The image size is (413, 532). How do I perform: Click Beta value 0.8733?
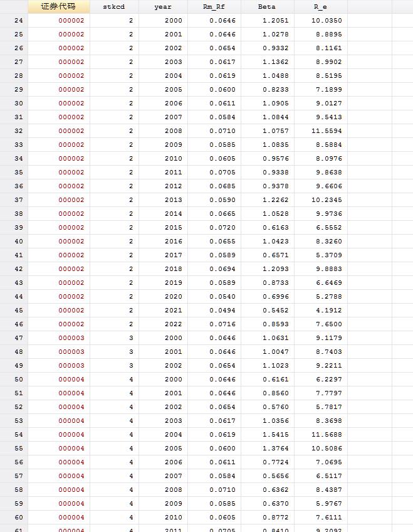[276, 283]
